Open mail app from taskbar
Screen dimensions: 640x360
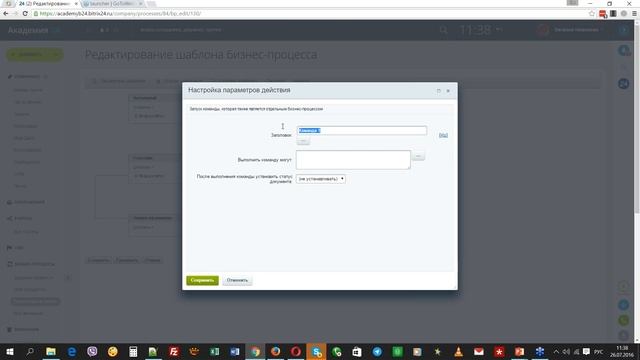(479, 351)
